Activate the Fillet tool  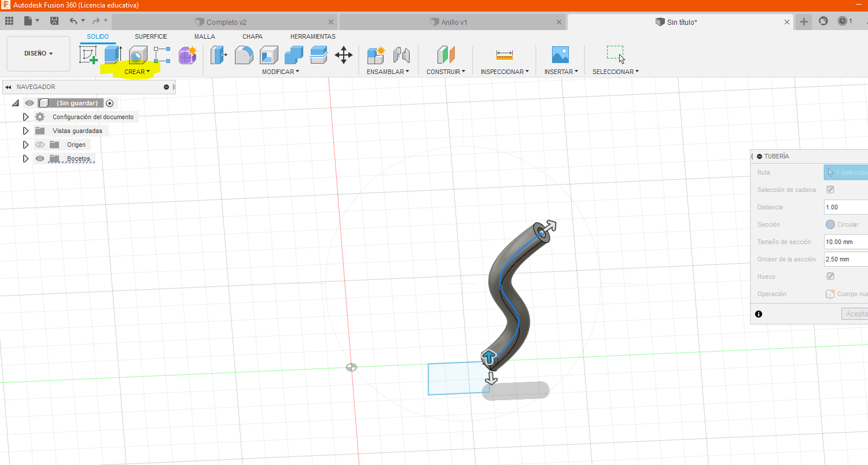244,55
